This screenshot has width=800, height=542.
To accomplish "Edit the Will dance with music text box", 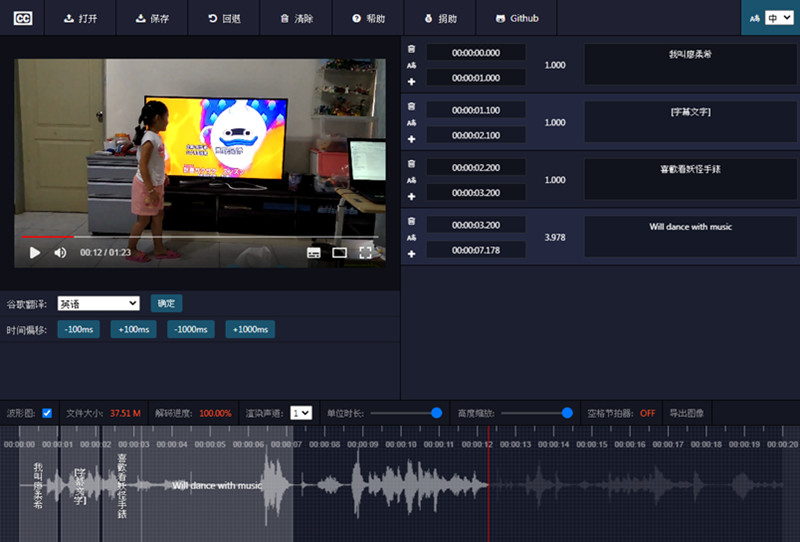I will 690,236.
